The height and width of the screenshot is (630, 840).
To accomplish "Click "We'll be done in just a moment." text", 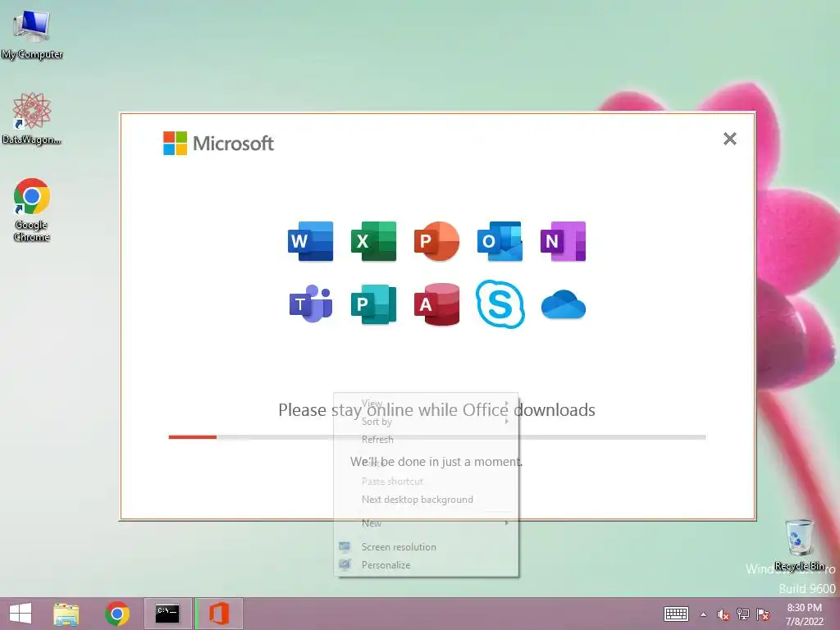I will click(x=436, y=461).
